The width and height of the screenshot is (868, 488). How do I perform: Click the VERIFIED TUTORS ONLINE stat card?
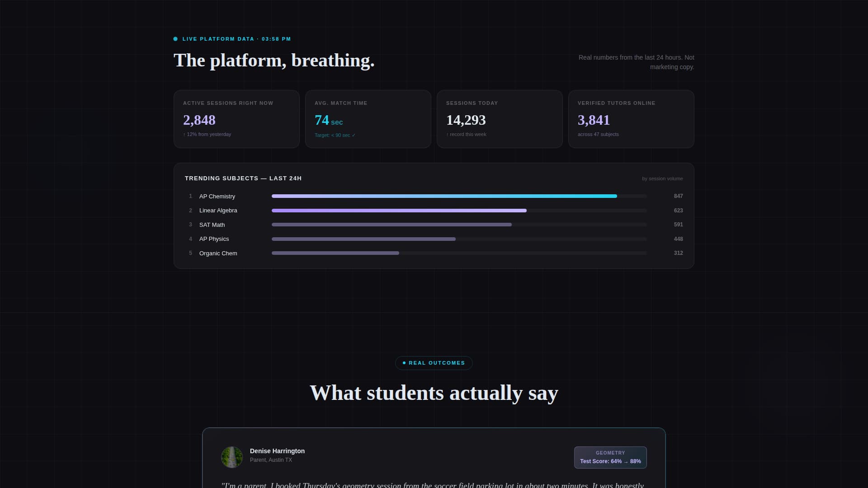tap(631, 119)
